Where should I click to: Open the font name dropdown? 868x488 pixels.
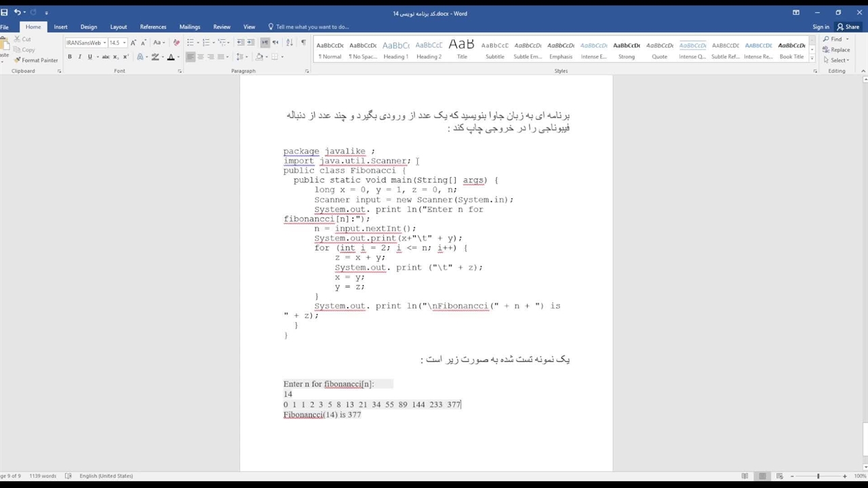click(104, 43)
